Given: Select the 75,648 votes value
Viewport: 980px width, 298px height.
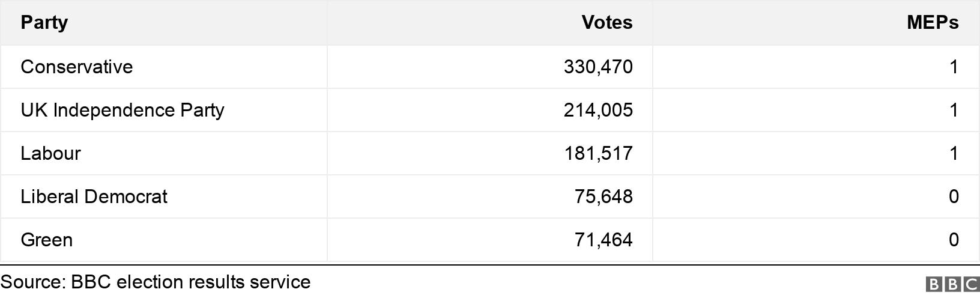Looking at the screenshot, I should pyautogui.click(x=603, y=196).
